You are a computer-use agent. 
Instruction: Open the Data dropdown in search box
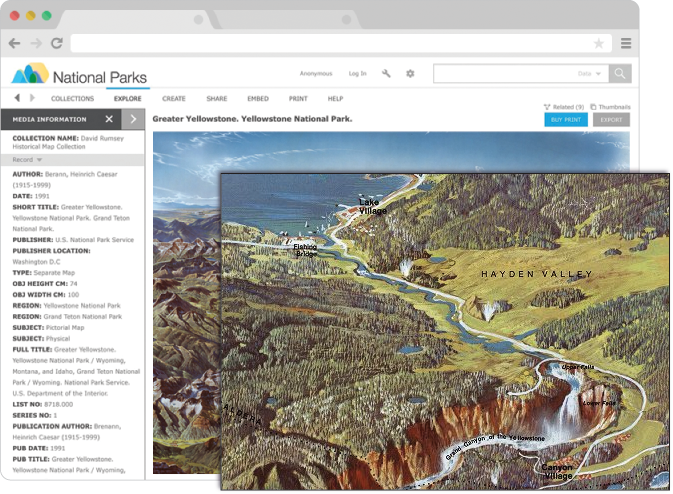point(589,73)
